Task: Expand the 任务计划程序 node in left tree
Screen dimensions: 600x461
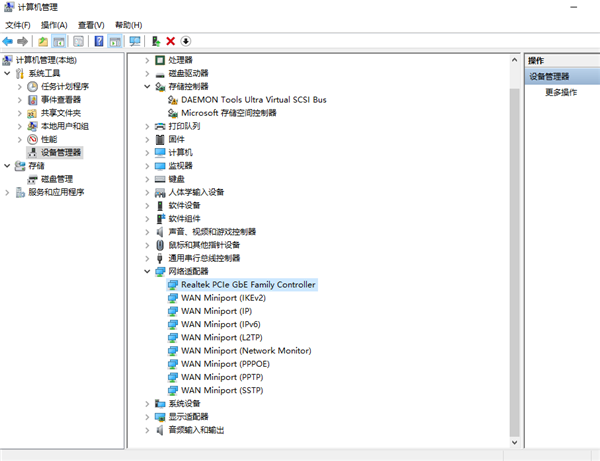Action: [19, 87]
